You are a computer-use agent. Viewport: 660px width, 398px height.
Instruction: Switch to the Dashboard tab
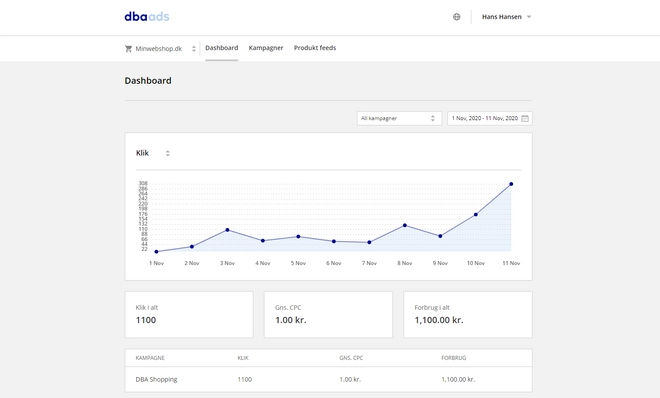point(222,48)
